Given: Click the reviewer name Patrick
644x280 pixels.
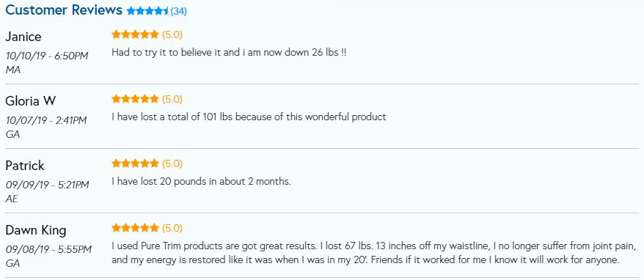Looking at the screenshot, I should point(25,166).
